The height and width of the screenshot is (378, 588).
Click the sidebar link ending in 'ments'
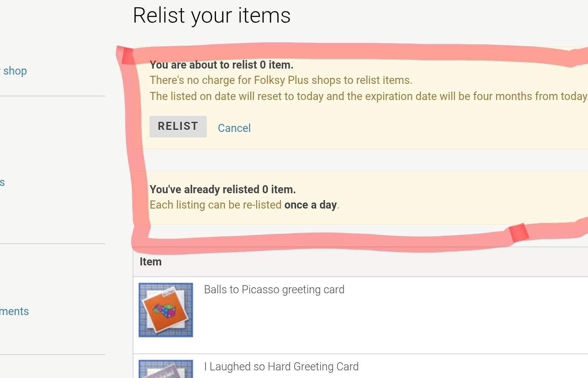(x=15, y=311)
